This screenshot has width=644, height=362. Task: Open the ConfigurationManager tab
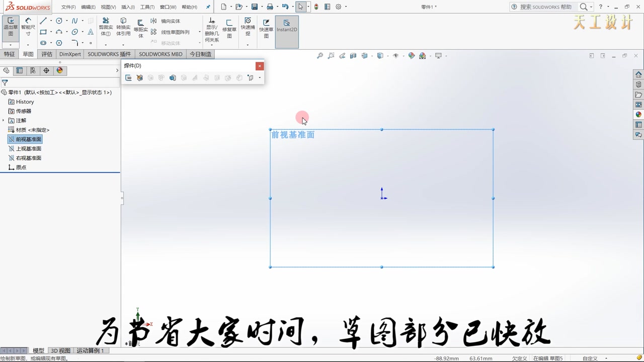point(33,70)
